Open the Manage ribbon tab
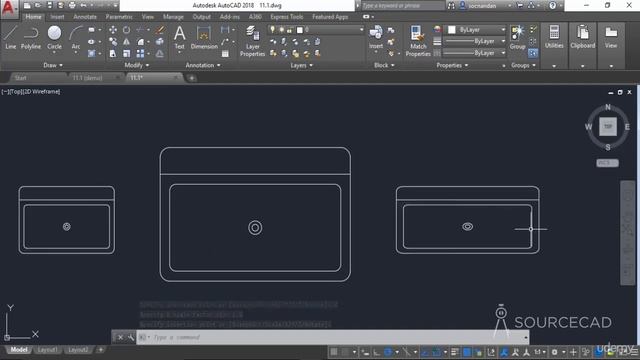The width and height of the screenshot is (640, 360). [x=173, y=17]
